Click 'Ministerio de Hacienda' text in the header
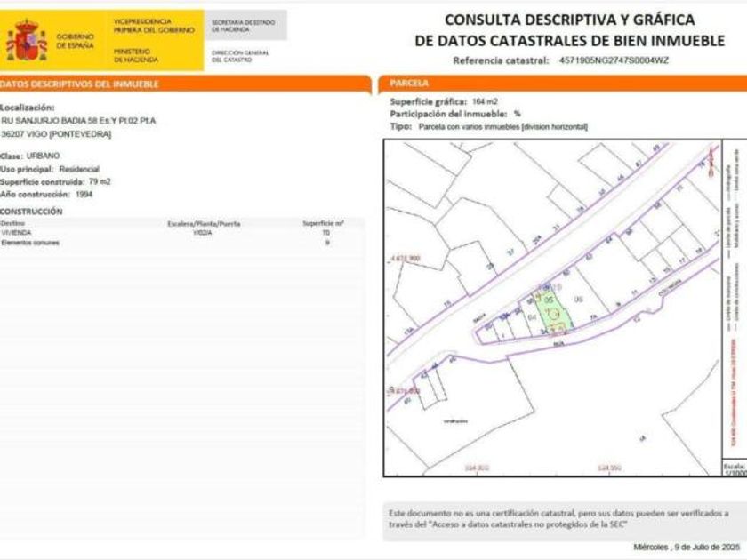This screenshot has width=747, height=560. pyautogui.click(x=136, y=55)
